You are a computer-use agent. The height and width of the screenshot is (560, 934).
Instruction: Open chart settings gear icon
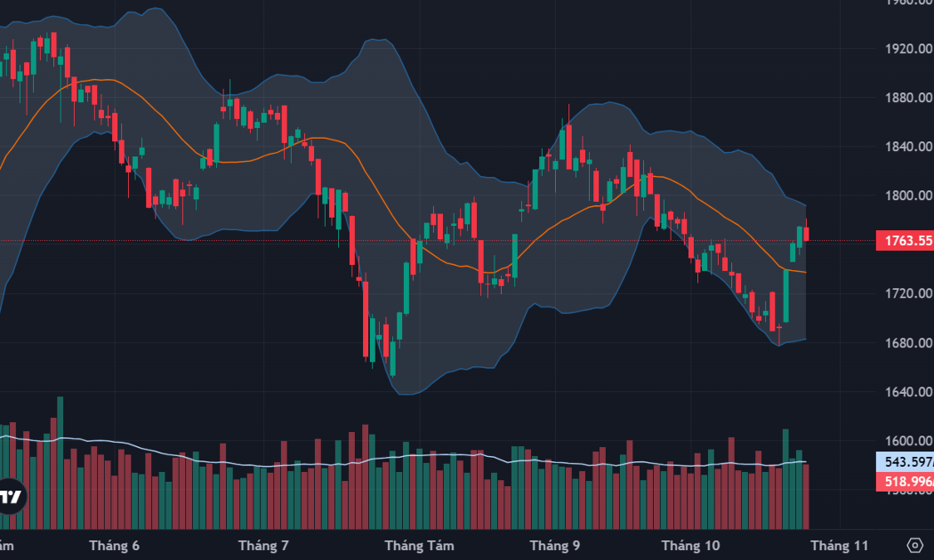pyautogui.click(x=915, y=545)
